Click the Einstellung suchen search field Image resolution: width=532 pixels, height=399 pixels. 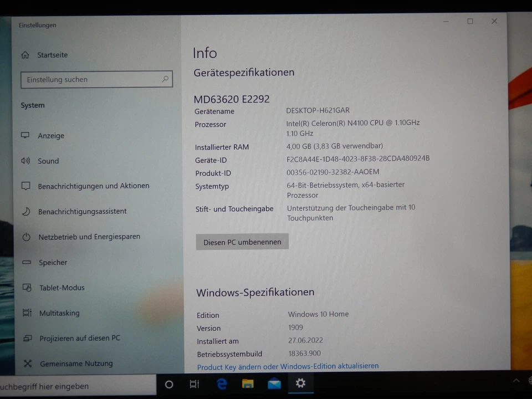96,79
